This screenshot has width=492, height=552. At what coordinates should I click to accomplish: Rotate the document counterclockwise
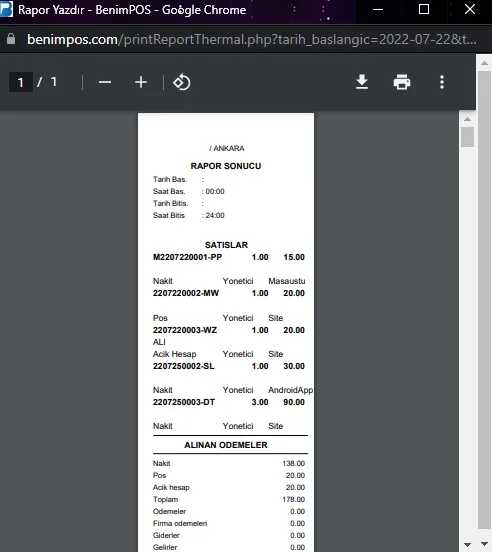pos(182,82)
